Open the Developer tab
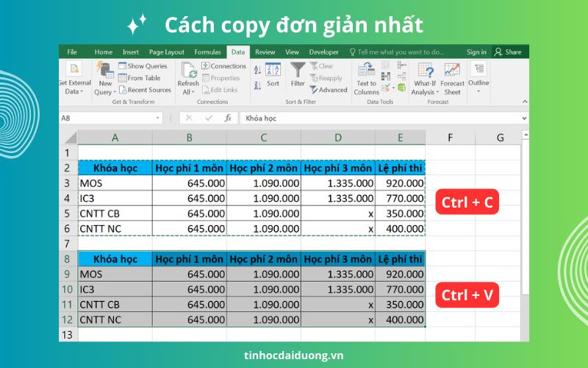Screen dimensions: 588x368 (323, 52)
